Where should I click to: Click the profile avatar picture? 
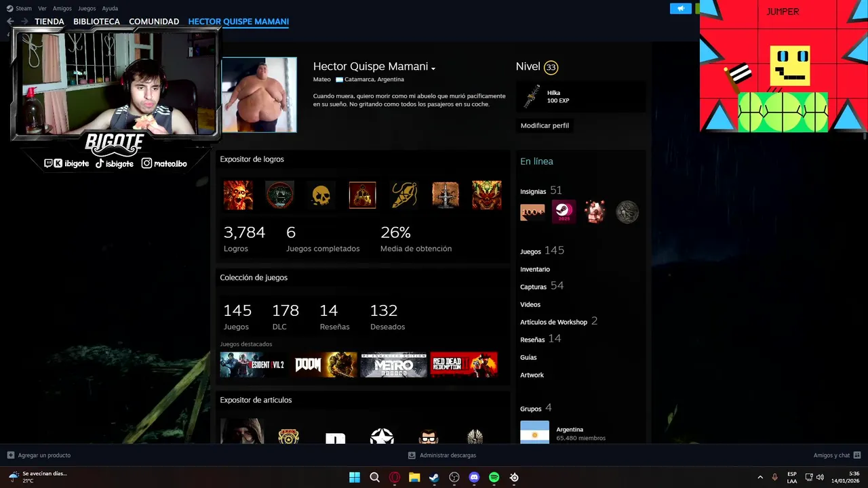[259, 95]
